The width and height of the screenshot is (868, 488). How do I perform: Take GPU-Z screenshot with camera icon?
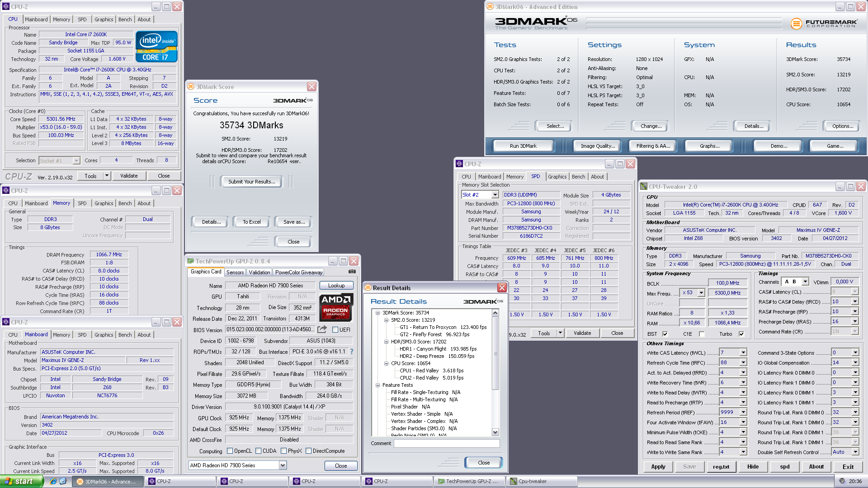click(x=352, y=272)
